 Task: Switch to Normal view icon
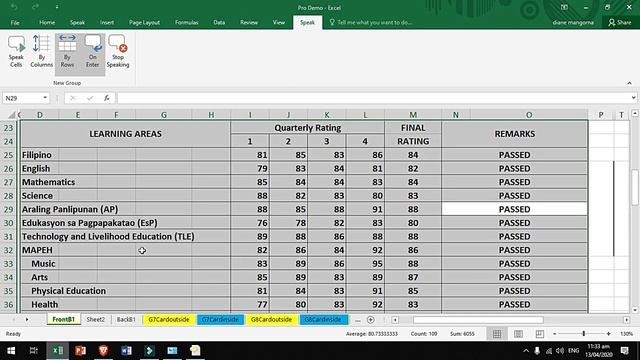[497, 334]
